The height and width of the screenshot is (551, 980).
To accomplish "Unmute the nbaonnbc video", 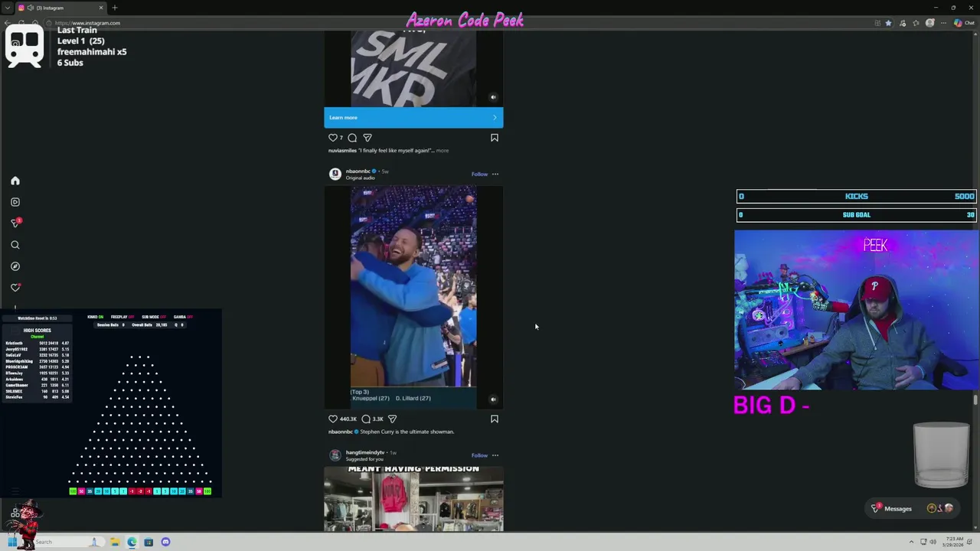I will pyautogui.click(x=493, y=399).
